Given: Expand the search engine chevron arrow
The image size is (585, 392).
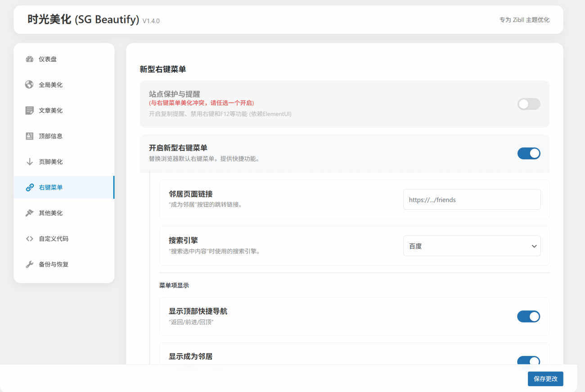Looking at the screenshot, I should tap(534, 246).
